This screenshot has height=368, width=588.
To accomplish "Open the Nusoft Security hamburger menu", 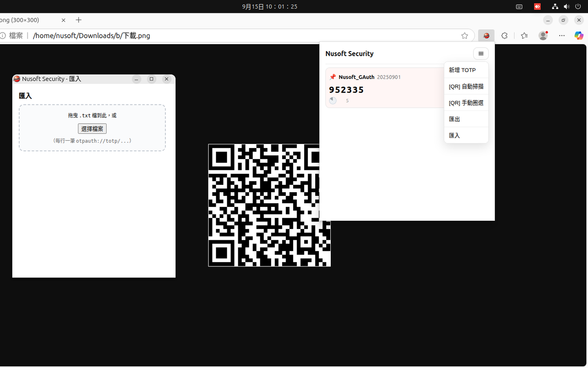I will 481,54.
